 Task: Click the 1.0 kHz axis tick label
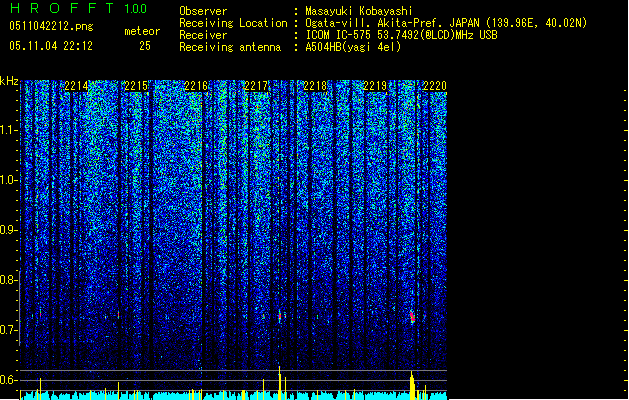pyautogui.click(x=8, y=180)
